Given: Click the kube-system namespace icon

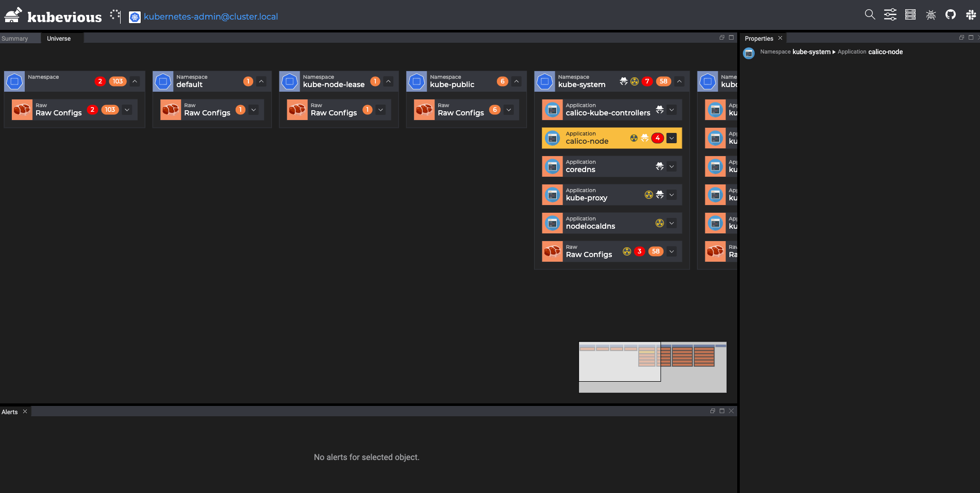Looking at the screenshot, I should tap(545, 81).
